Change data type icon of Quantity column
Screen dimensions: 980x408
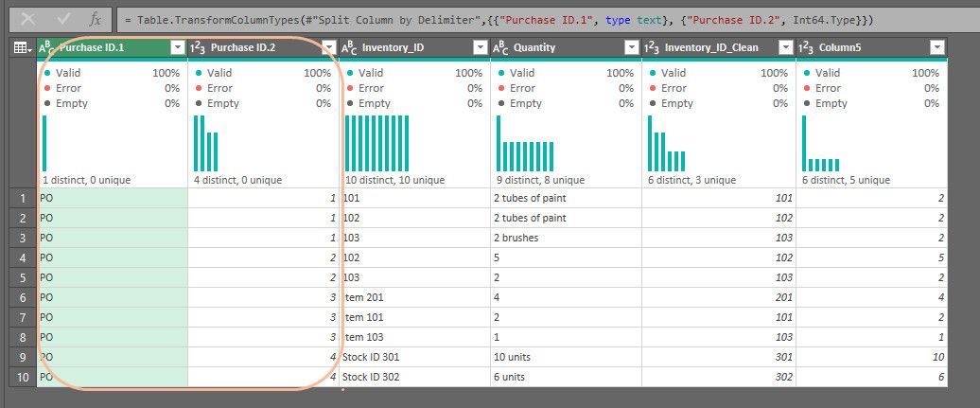(500, 47)
